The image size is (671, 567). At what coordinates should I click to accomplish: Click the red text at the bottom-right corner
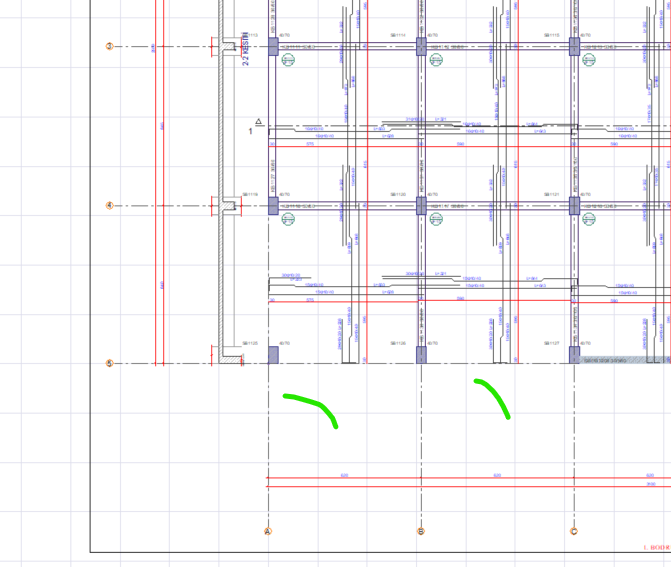point(657,547)
